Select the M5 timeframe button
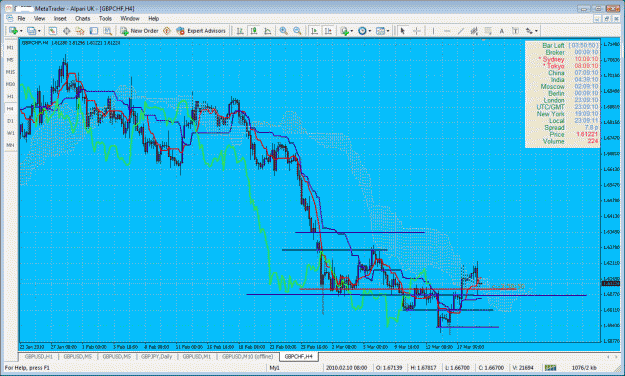 pyautogui.click(x=10, y=60)
